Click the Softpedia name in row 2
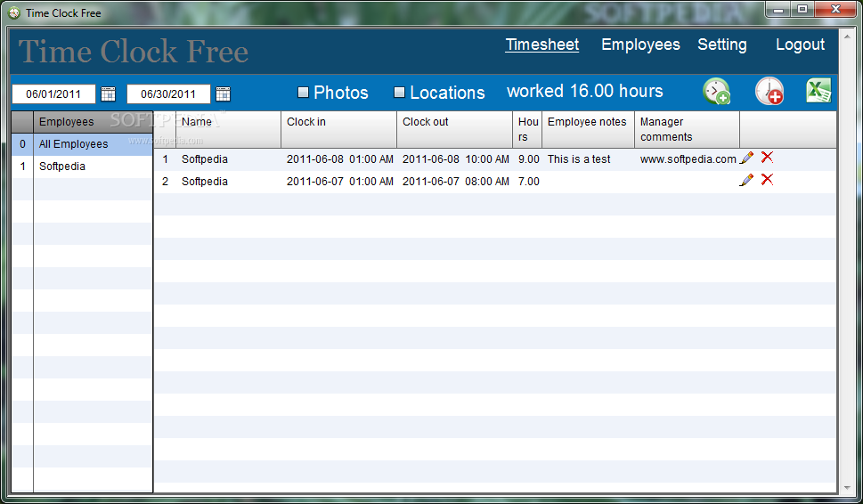The height and width of the screenshot is (504, 863). tap(205, 181)
